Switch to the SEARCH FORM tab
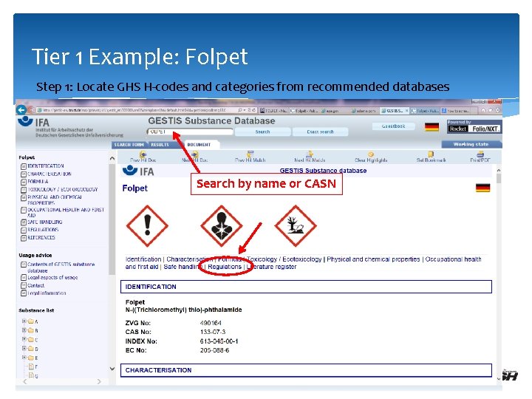 click(x=129, y=145)
